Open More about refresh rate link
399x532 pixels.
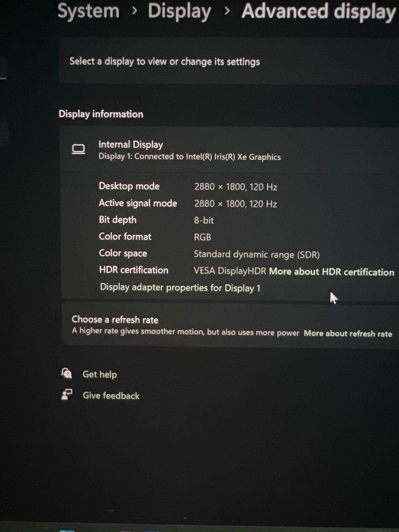click(348, 334)
